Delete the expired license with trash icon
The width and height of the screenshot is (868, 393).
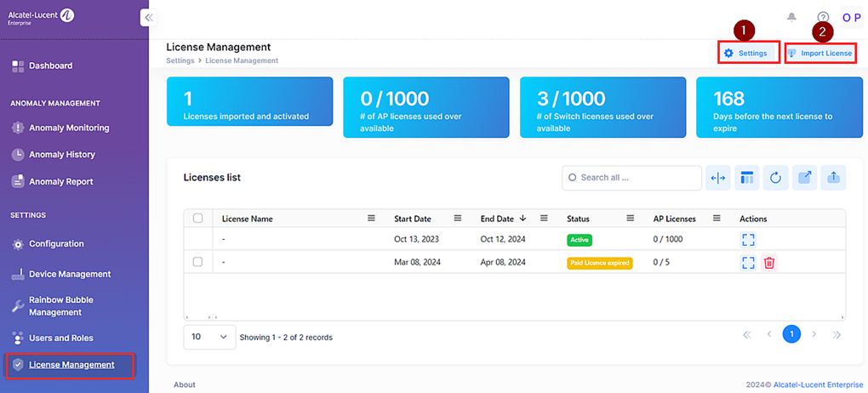[x=768, y=263]
